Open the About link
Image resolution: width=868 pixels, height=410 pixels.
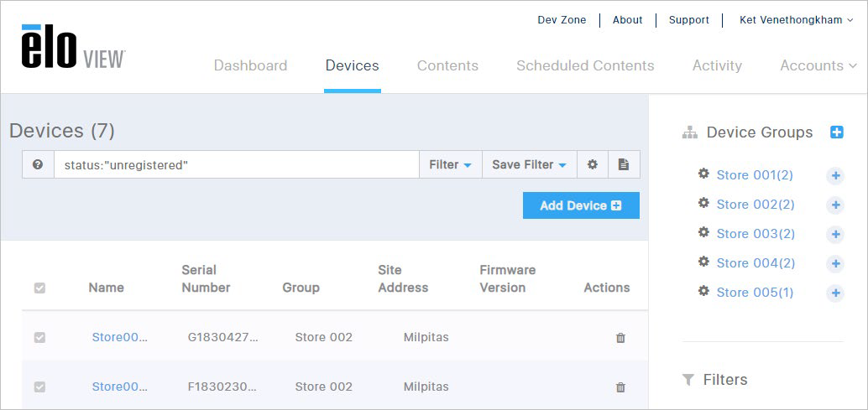tap(627, 20)
